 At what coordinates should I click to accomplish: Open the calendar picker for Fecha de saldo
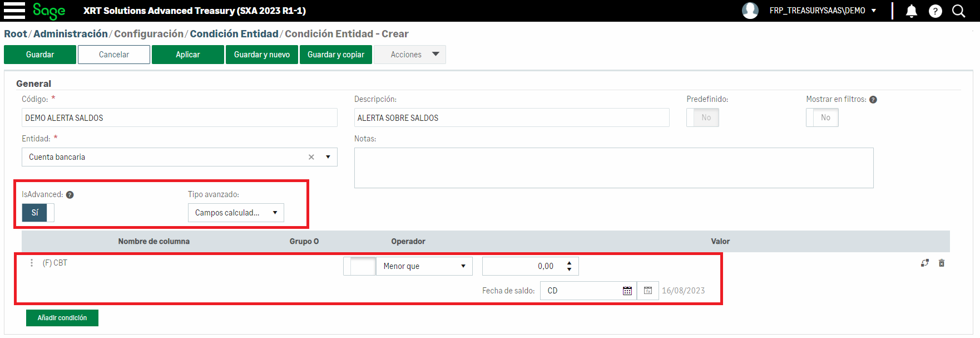pyautogui.click(x=627, y=291)
